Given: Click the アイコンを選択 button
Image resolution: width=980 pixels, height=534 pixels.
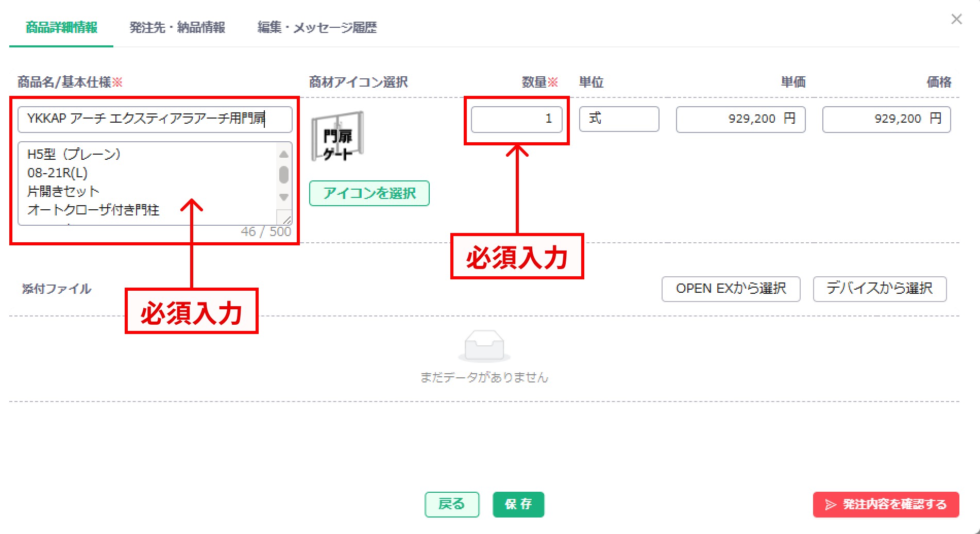Looking at the screenshot, I should (x=369, y=193).
